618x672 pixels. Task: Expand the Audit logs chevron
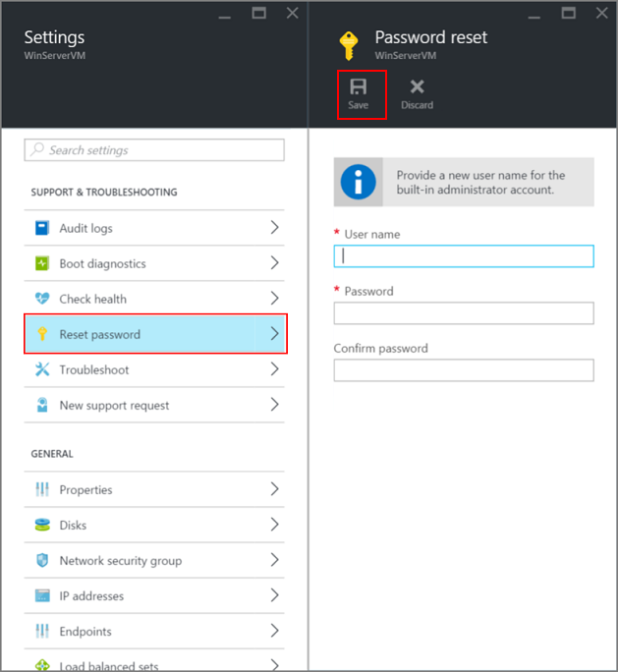274,228
